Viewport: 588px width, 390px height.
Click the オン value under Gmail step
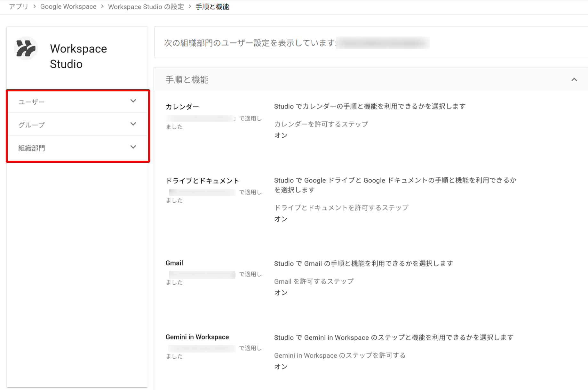point(281,293)
